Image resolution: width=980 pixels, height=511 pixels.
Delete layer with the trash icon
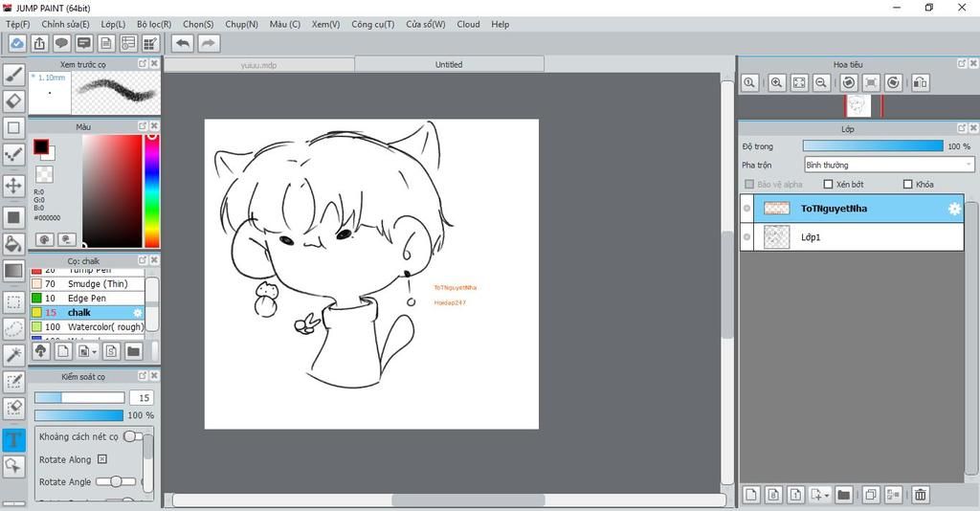pos(920,495)
